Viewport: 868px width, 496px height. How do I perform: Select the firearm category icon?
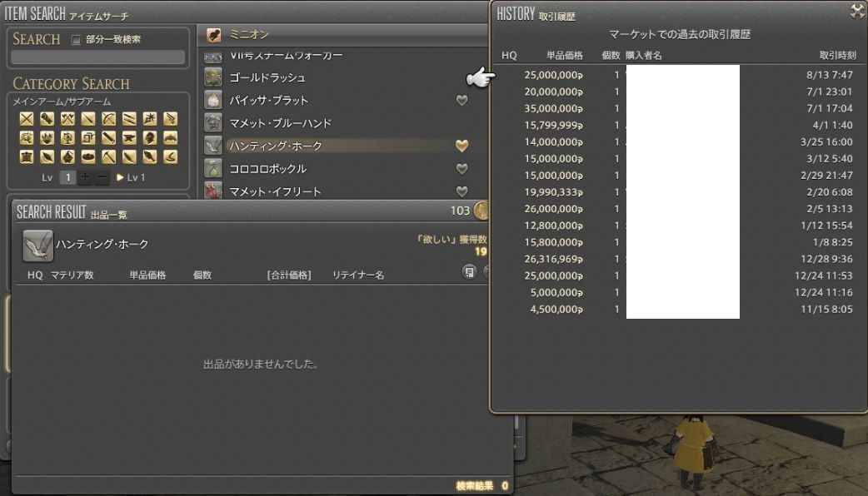[171, 119]
